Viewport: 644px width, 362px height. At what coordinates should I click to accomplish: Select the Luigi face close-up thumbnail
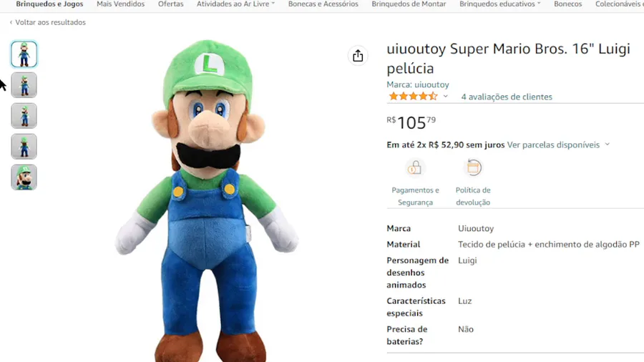[24, 177]
